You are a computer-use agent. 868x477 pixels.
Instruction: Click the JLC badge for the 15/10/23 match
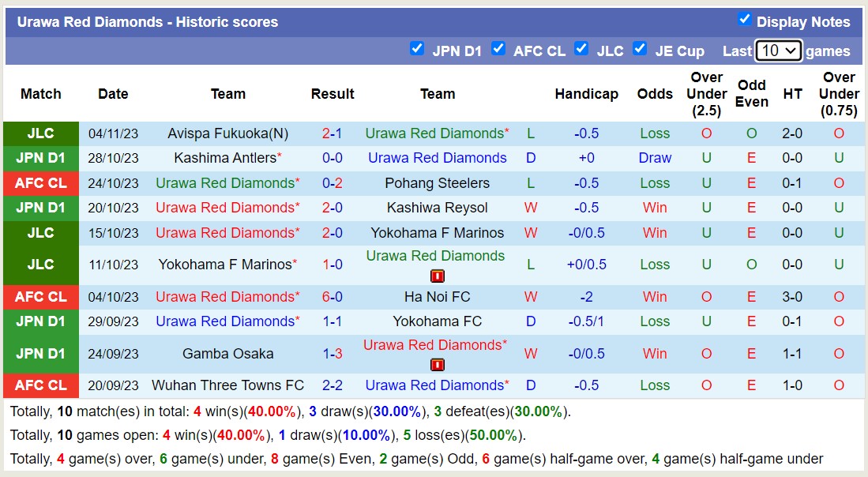[41, 233]
